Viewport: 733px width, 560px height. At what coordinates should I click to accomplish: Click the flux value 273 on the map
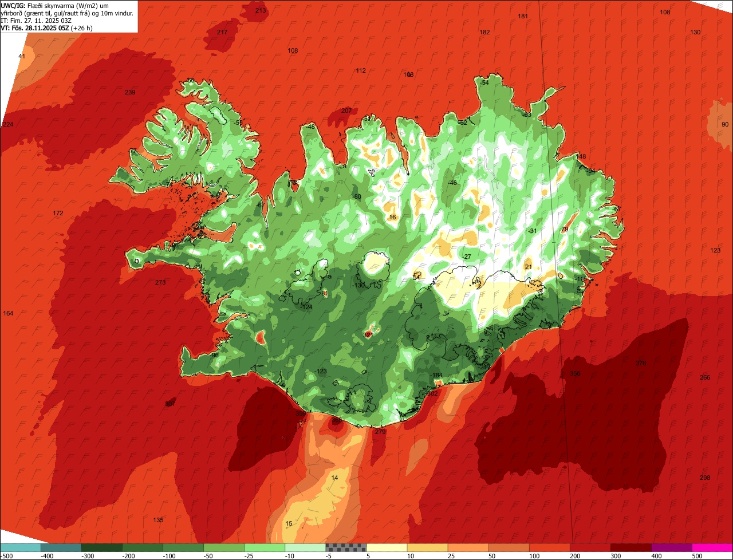160,283
